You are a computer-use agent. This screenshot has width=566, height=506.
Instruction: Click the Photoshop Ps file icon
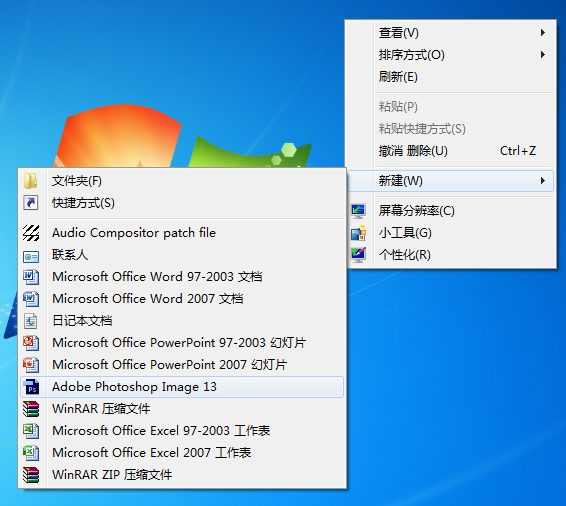coord(31,387)
